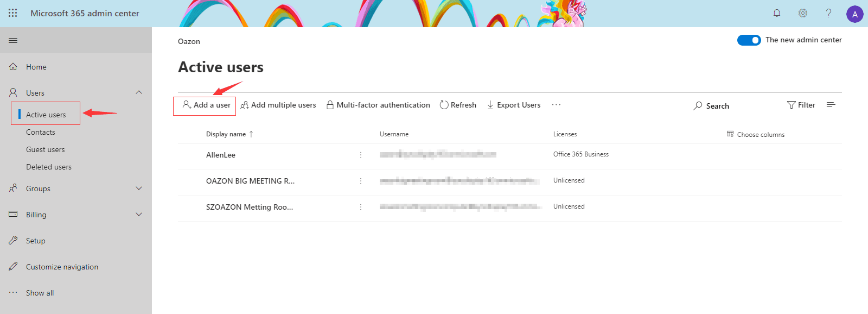Click Add multiple users
The image size is (868, 314).
[x=278, y=105]
